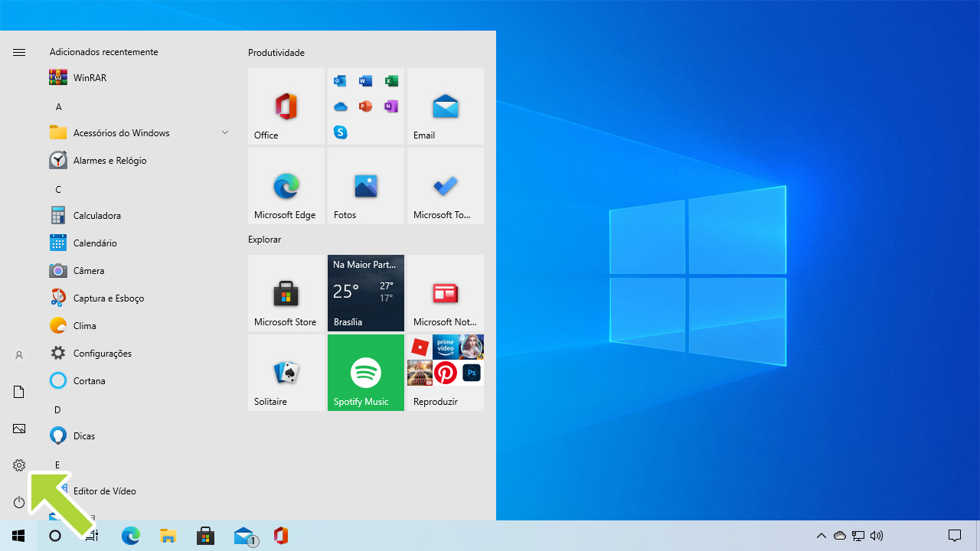Expand Acessórios do Windows folder chevron
980x551 pixels.
pos(225,132)
